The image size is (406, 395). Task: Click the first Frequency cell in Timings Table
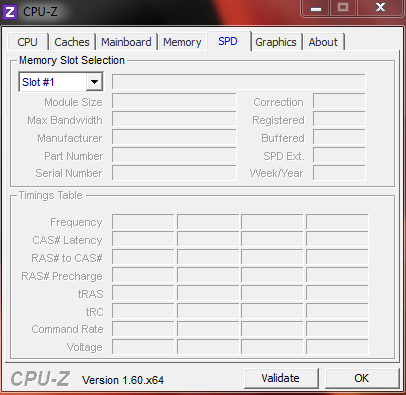click(x=143, y=222)
